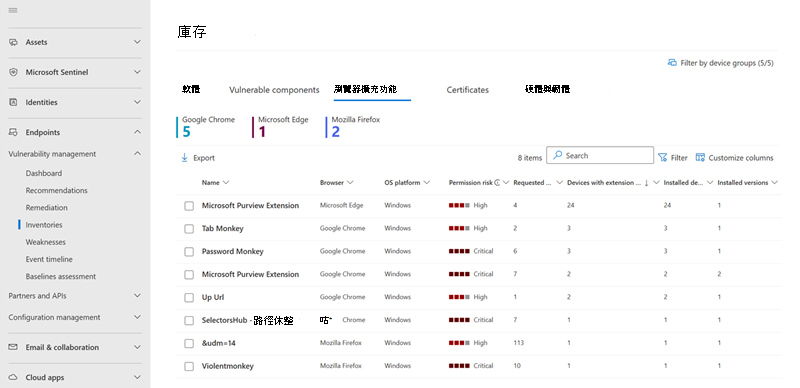Expand the Microsoft Sentinel section chevron
This screenshot has width=800, height=388.
(137, 72)
